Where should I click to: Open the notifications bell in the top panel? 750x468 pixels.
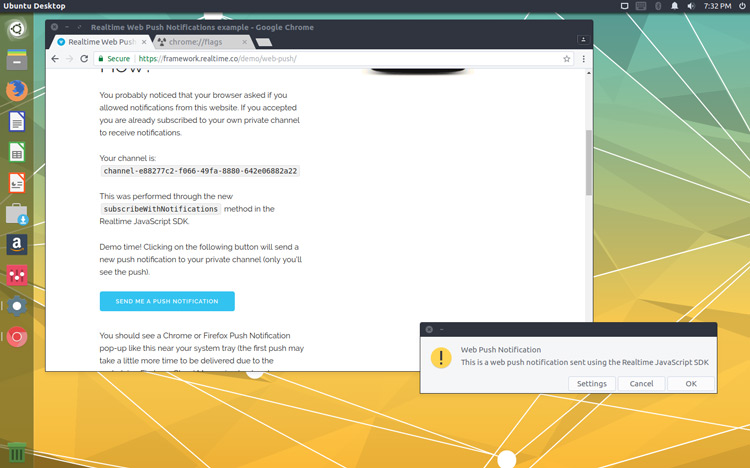coord(674,6)
